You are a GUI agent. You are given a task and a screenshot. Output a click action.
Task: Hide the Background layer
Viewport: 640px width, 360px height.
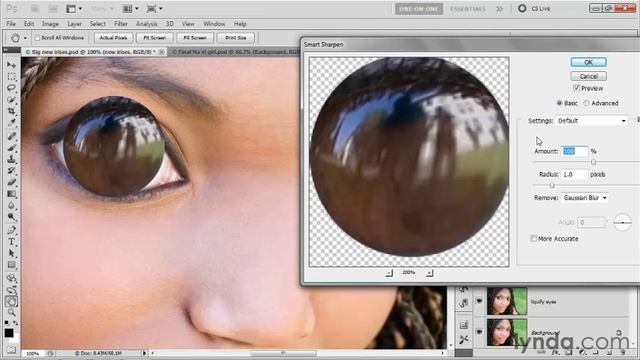(x=479, y=332)
